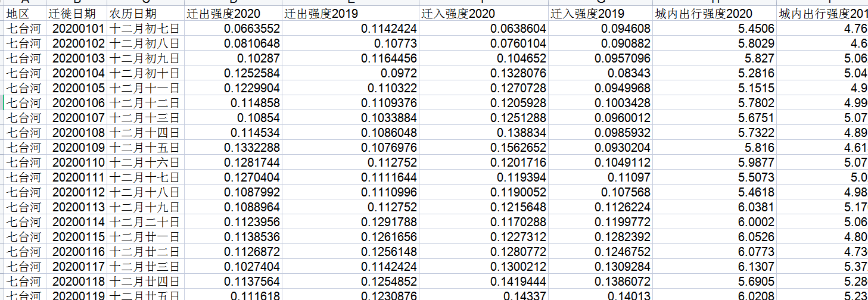The width and height of the screenshot is (868, 300).
Task: Click the cell with value 5.7802
Action: click(715, 103)
